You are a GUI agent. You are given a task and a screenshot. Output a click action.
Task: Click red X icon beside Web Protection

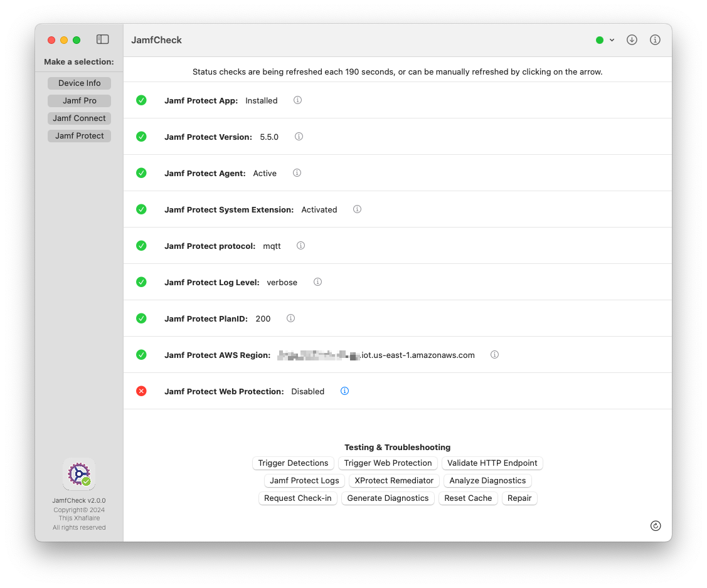[141, 391]
